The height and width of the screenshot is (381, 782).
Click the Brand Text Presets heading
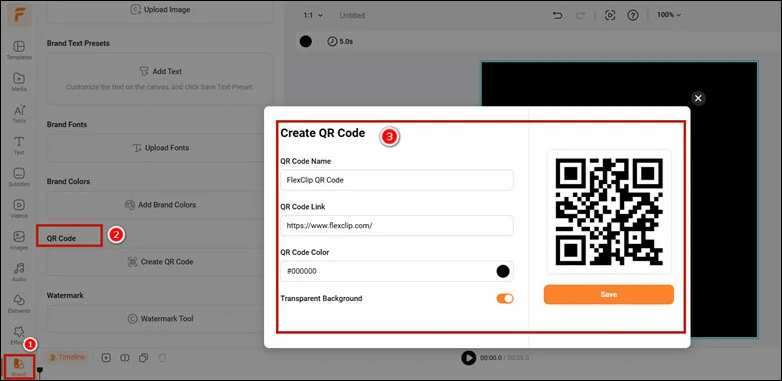pyautogui.click(x=78, y=43)
